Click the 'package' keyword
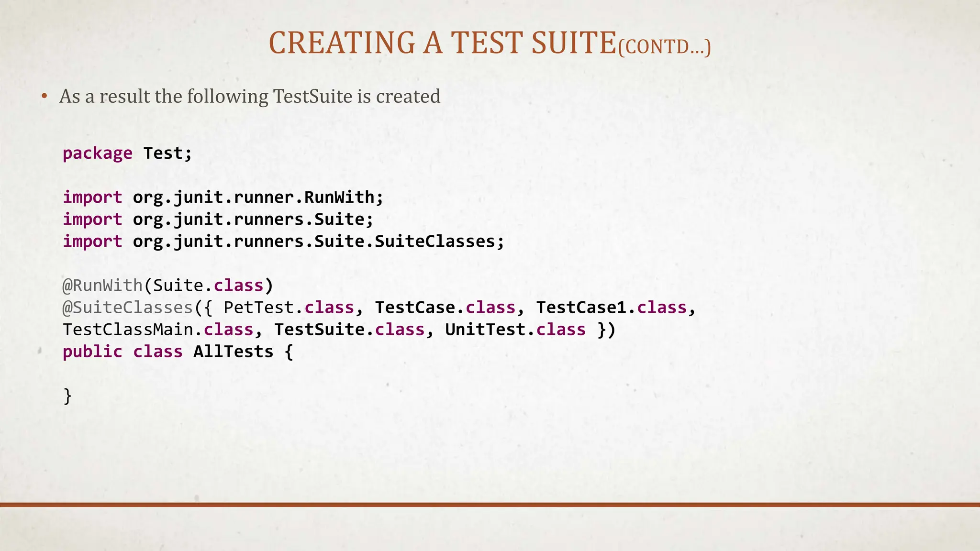Viewport: 980px width, 551px height. click(98, 154)
